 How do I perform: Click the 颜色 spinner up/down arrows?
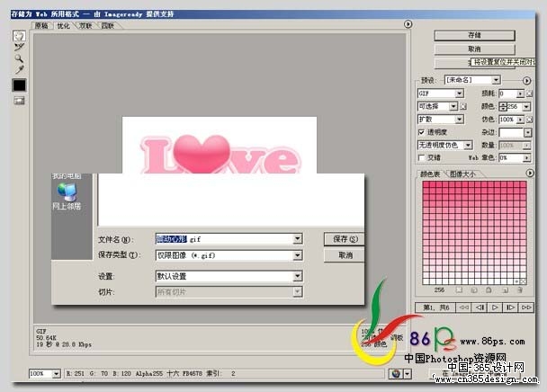pyautogui.click(x=503, y=107)
